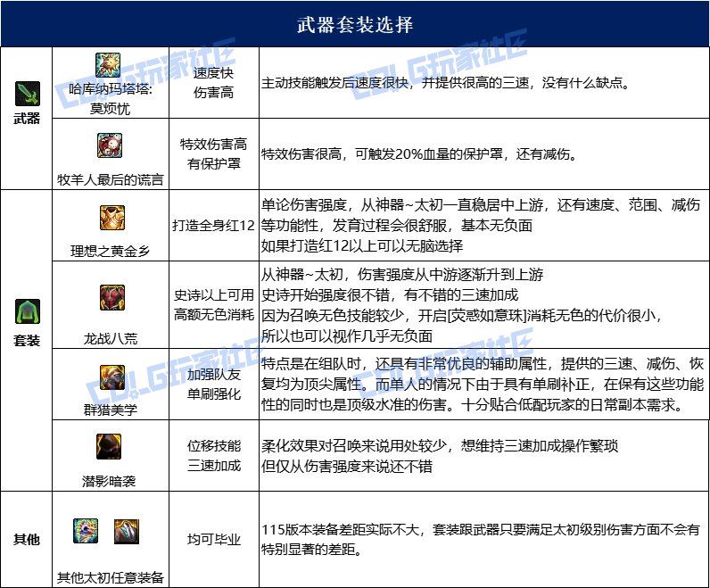Click the 潜影暗袭 set name

109,481
